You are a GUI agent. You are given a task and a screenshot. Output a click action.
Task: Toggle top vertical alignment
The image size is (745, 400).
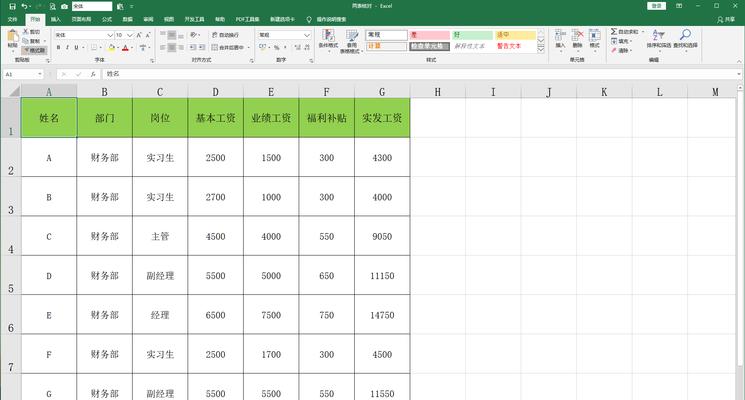(x=163, y=35)
